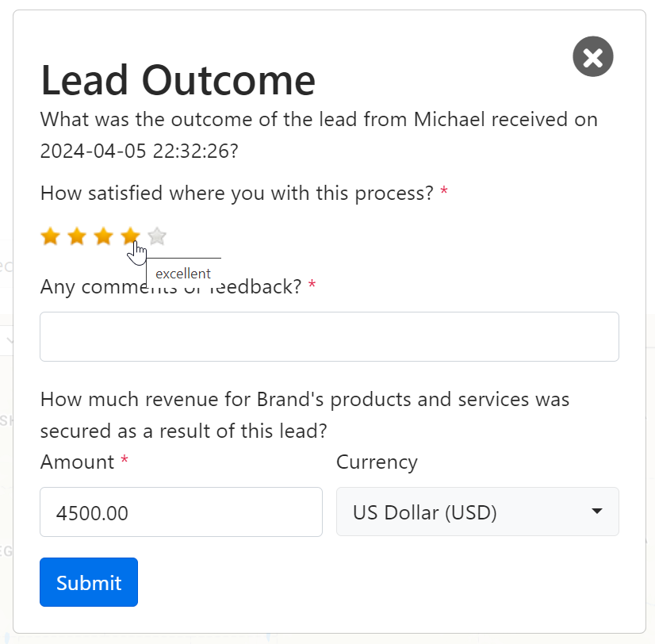Click the Amount field label
655x644 pixels.
tap(77, 462)
